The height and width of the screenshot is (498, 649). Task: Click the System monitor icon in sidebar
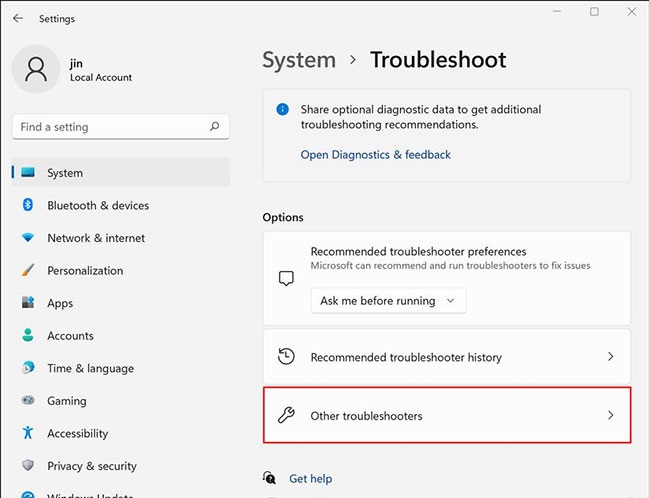click(28, 172)
